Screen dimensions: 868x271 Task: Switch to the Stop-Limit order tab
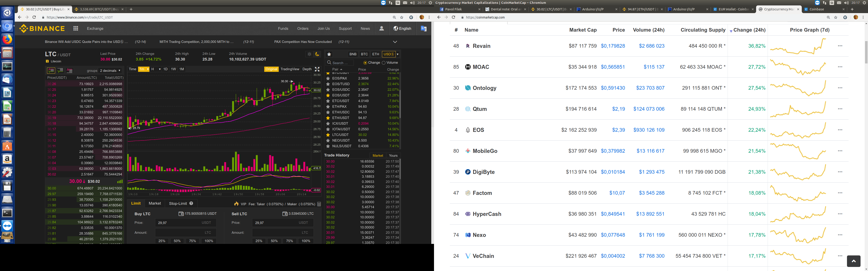[x=178, y=203]
